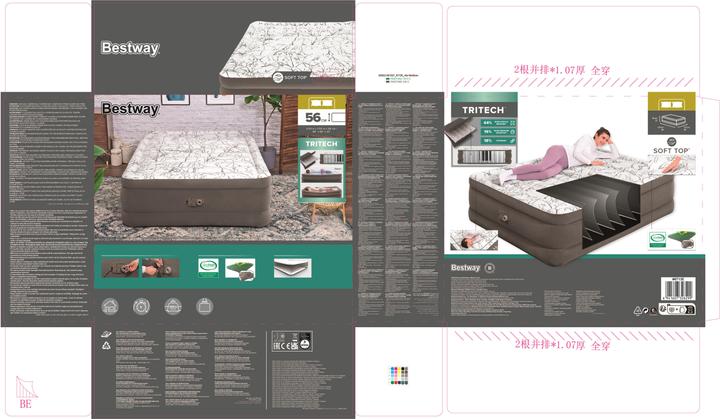Click the 64% row in the Tritech chart
Image resolution: width=720 pixels, height=419 pixels.
pyautogui.click(x=498, y=123)
